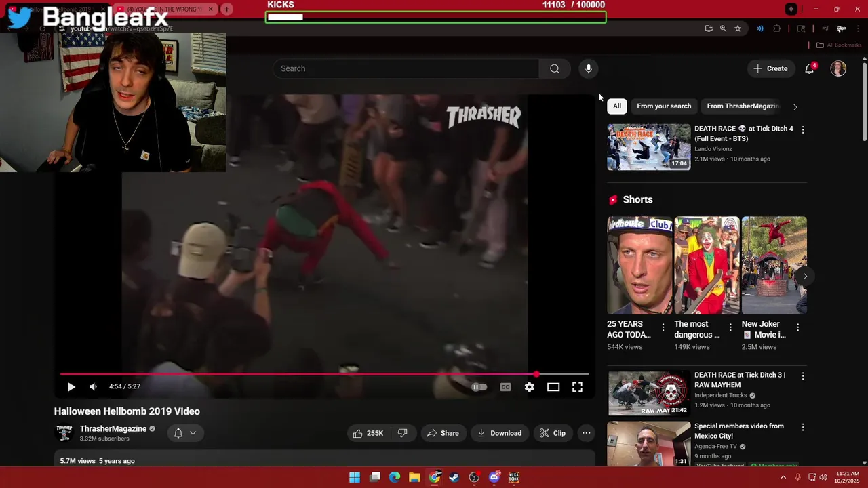Viewport: 868px width, 488px height.
Task: Toggle closed captions CC button
Action: (x=505, y=387)
